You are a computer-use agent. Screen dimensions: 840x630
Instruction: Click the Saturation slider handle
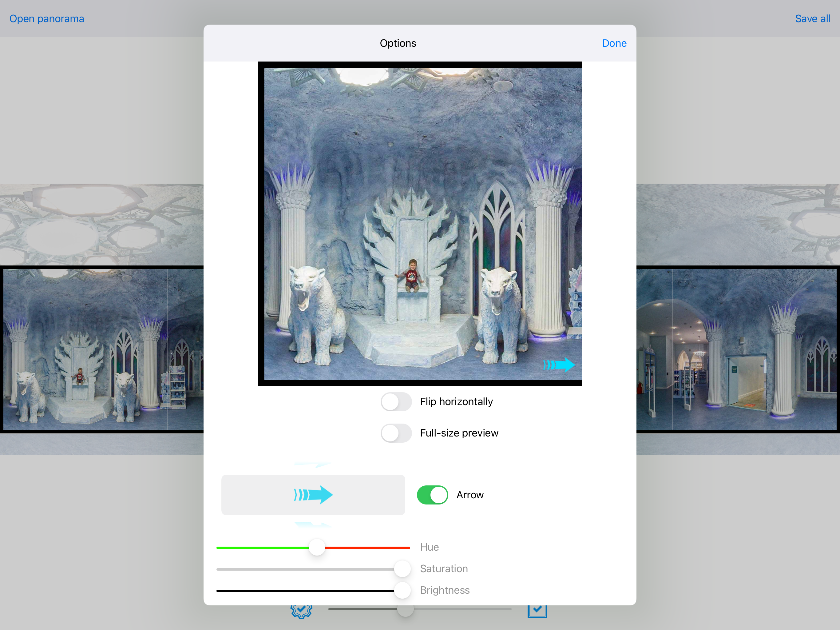point(402,569)
